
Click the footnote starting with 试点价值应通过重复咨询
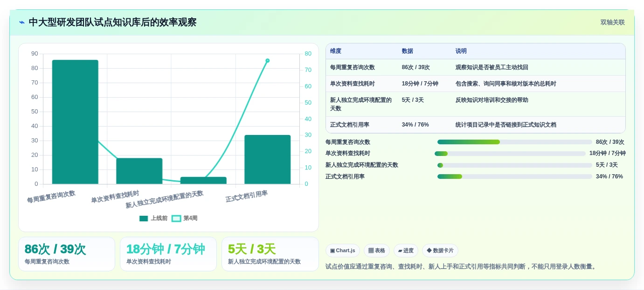[462, 267]
